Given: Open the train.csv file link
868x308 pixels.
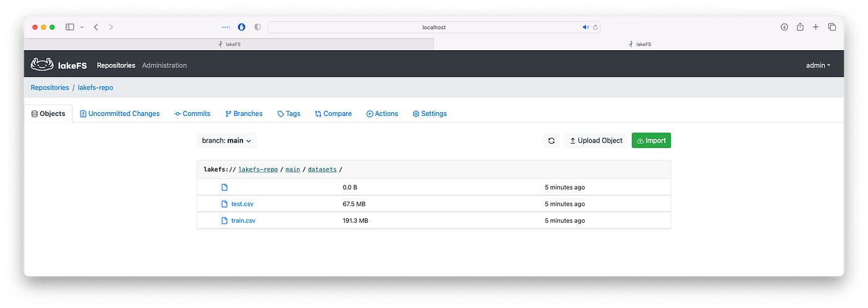Looking at the screenshot, I should 243,221.
